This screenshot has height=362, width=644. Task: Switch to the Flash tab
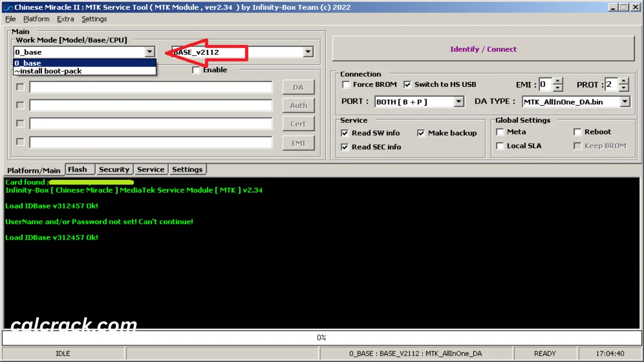point(80,169)
